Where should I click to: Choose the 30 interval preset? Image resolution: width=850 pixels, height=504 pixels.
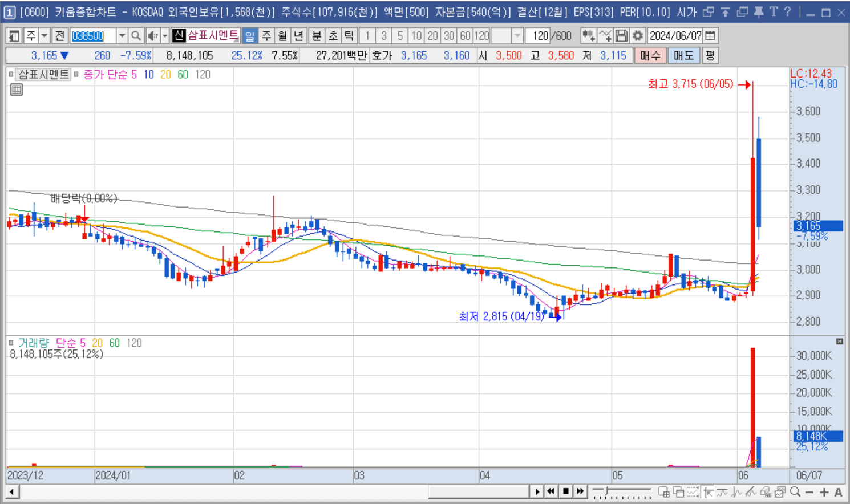click(x=450, y=36)
